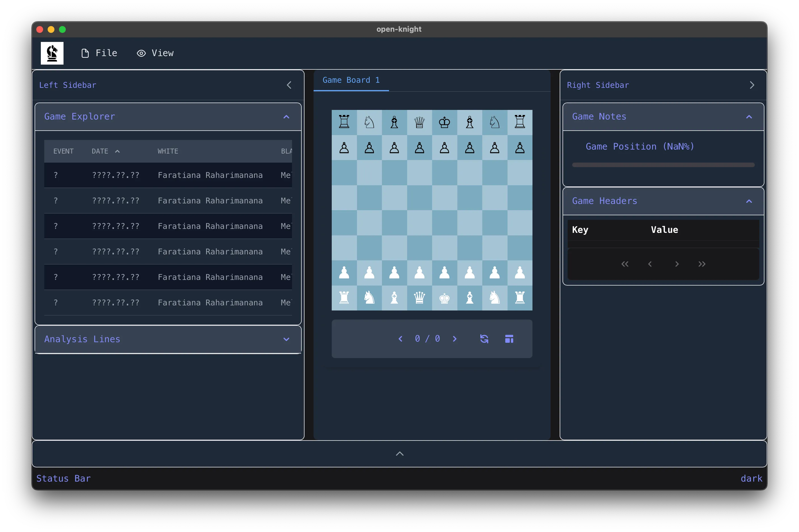The image size is (799, 532).
Task: Expand the Right Sidebar with its chevron
Action: 752,85
